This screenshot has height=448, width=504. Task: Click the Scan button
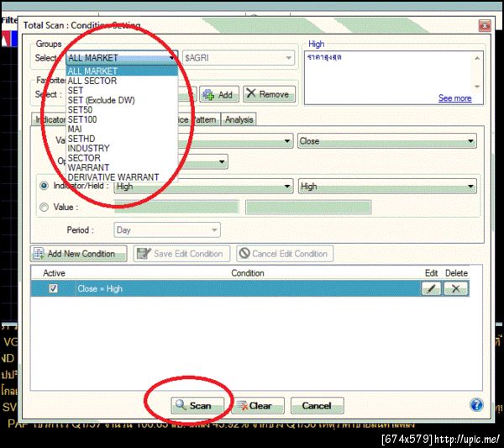[x=197, y=405]
